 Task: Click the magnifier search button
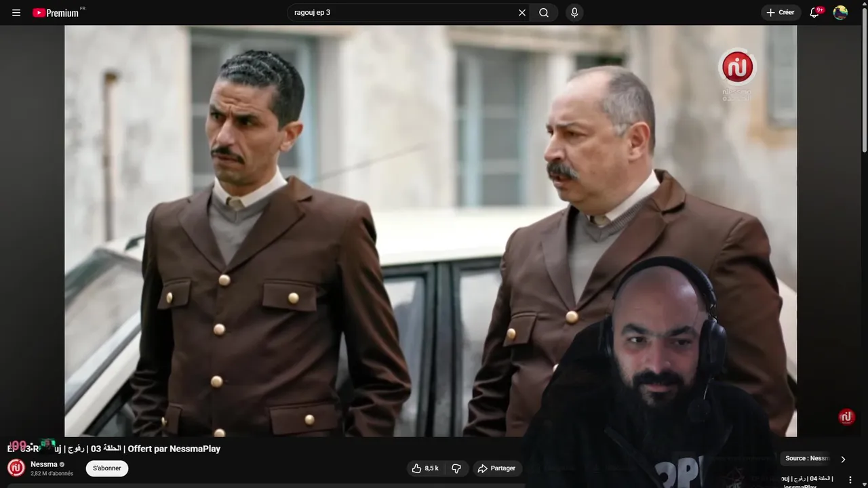pyautogui.click(x=544, y=13)
